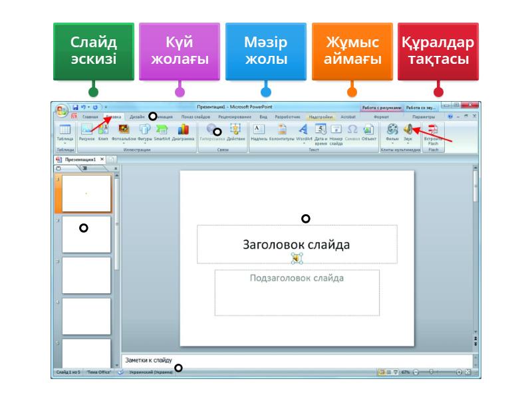Screen dimensions: 532x399
Task: Click the 'Тема Office' status bar entry
Action: pyautogui.click(x=98, y=372)
